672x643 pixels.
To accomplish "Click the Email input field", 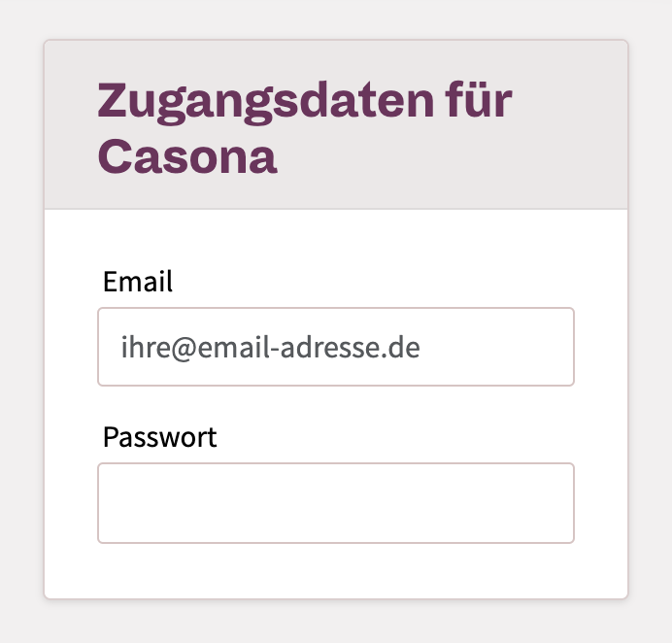I will click(x=336, y=347).
